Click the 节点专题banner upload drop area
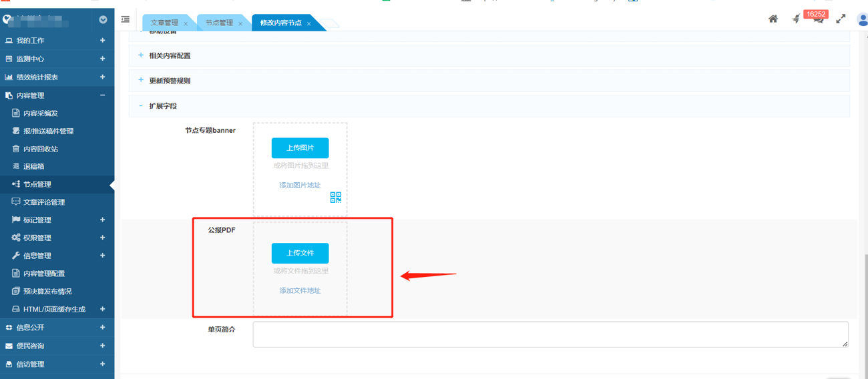This screenshot has width=868, height=379. (300, 170)
